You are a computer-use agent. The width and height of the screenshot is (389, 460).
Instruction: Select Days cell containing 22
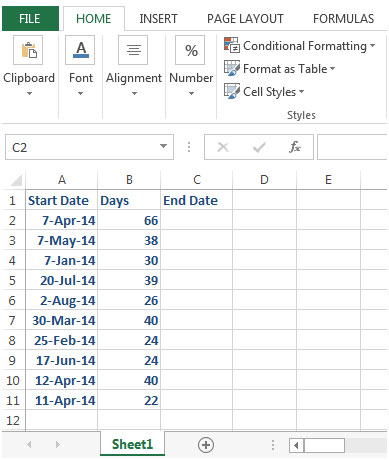[129, 400]
